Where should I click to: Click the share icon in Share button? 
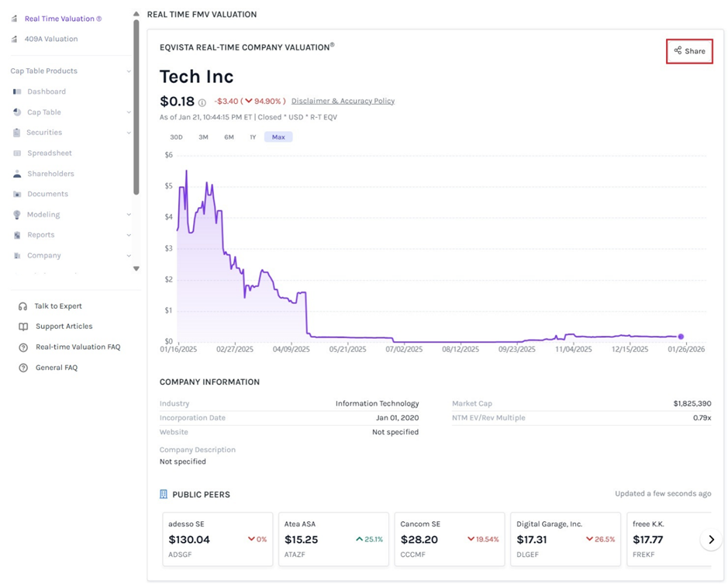(678, 50)
